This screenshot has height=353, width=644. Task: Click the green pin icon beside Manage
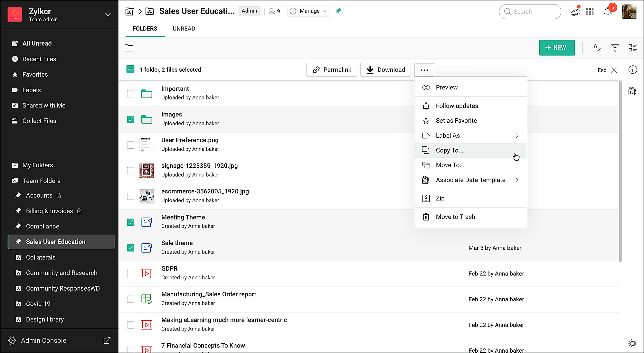click(338, 11)
